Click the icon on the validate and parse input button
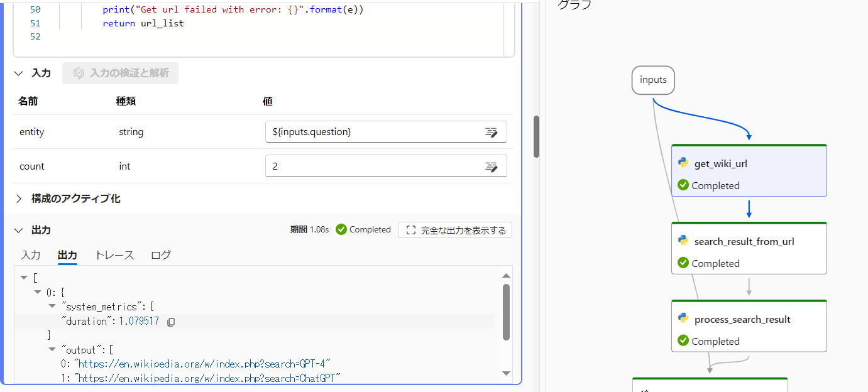The width and height of the screenshot is (868, 392). click(79, 73)
